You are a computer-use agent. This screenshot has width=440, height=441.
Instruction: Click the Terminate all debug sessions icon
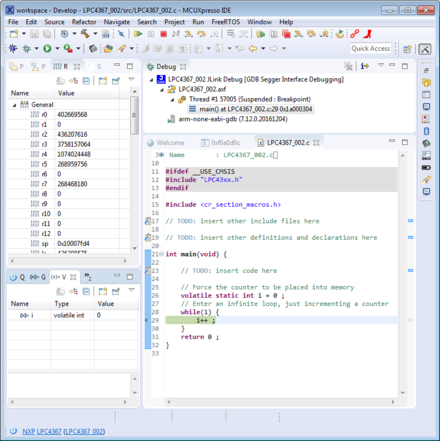[286, 34]
